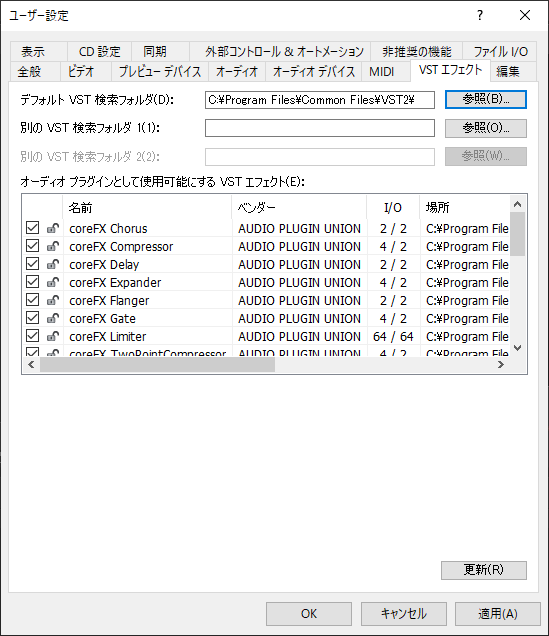
Task: Click the 別の VST 検索フォルダ 1 input field
Action: 320,128
